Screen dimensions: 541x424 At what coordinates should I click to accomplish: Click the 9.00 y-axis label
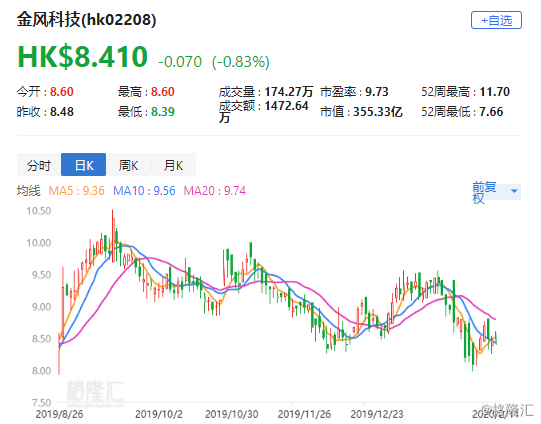pyautogui.click(x=41, y=307)
